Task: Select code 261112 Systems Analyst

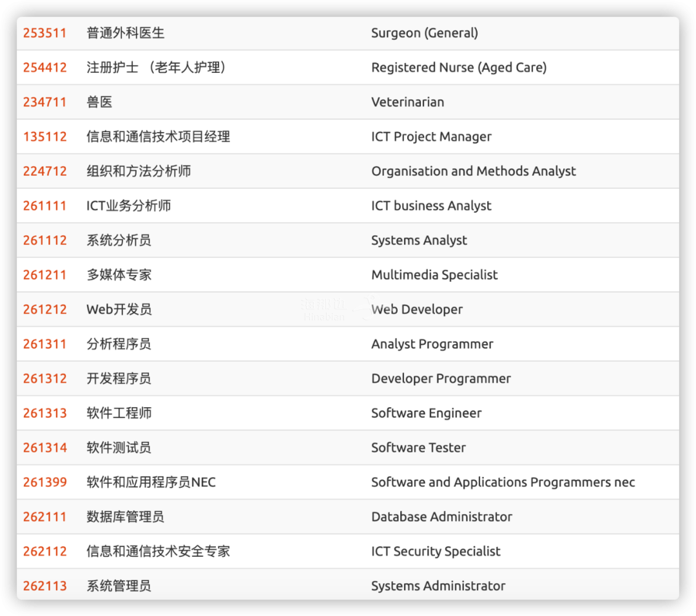Action: [x=45, y=240]
